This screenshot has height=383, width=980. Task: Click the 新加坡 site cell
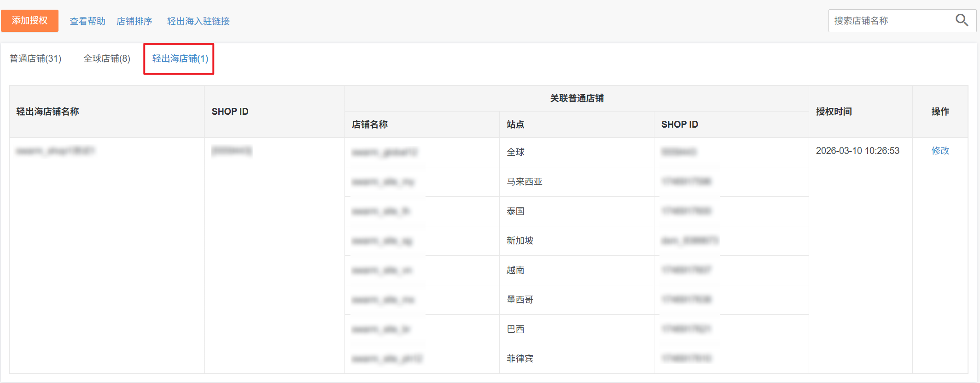[x=520, y=241]
